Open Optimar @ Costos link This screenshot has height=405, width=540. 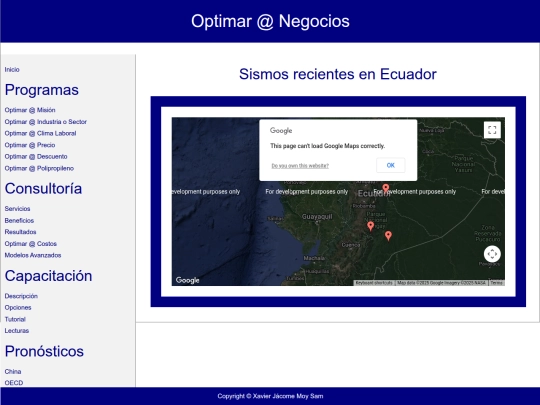coord(31,244)
